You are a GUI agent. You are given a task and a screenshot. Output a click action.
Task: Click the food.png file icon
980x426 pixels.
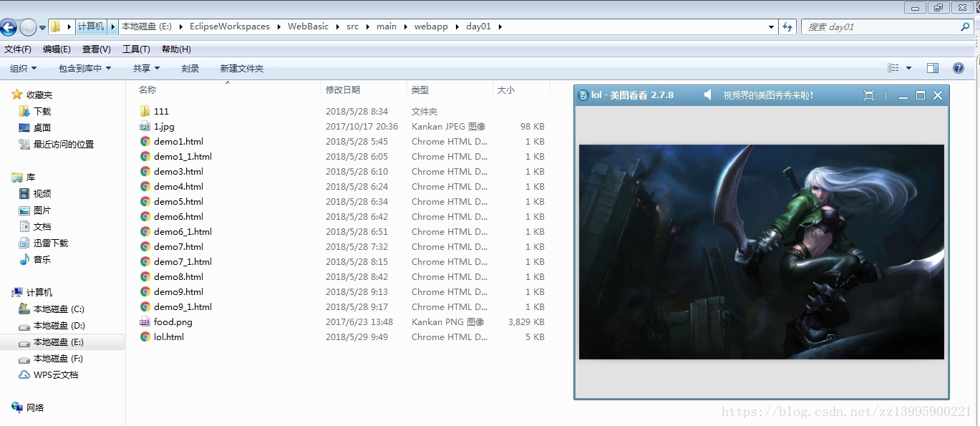[x=145, y=321]
